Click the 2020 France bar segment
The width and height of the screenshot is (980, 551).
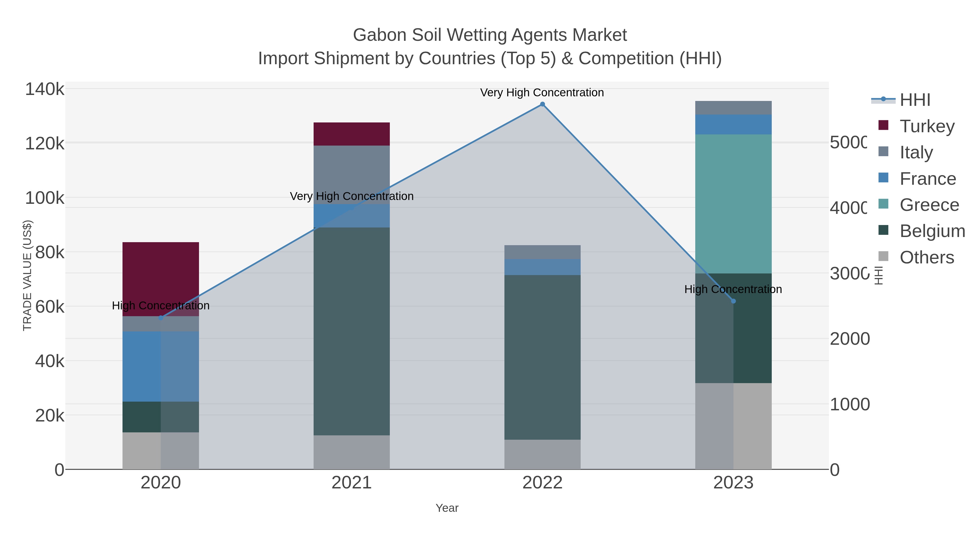161,367
